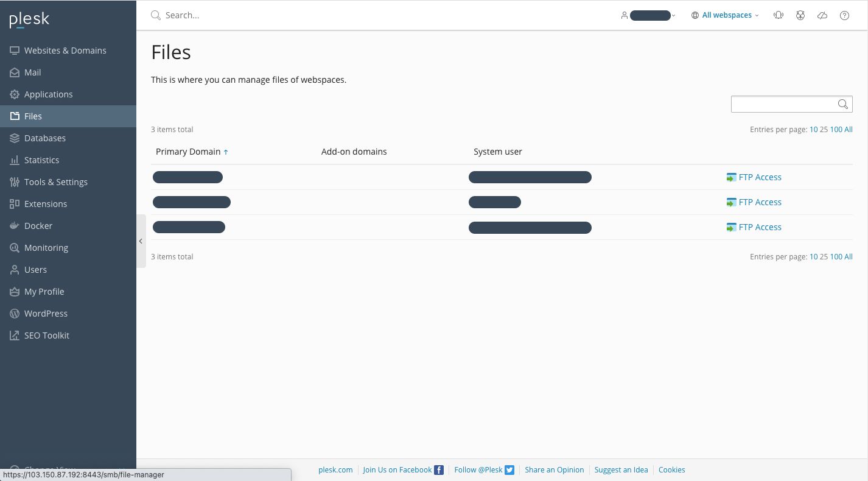Click the search magnifier in list filter
Viewport: 868px width, 481px height.
coord(843,104)
